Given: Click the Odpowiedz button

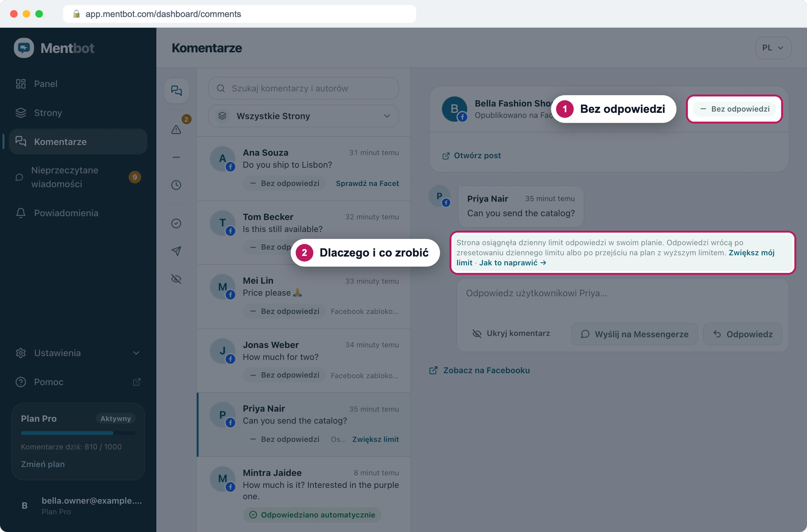Looking at the screenshot, I should (x=742, y=334).
